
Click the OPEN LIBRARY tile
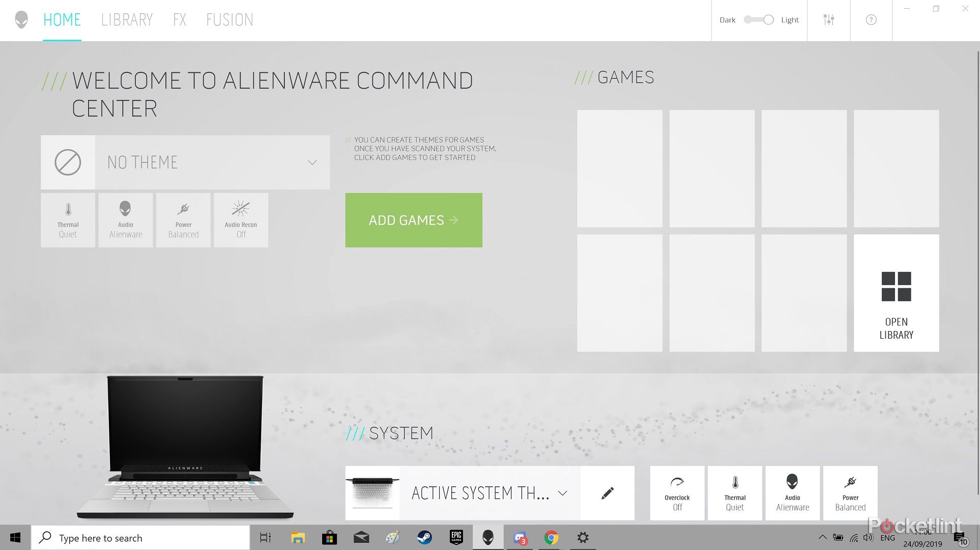[896, 293]
